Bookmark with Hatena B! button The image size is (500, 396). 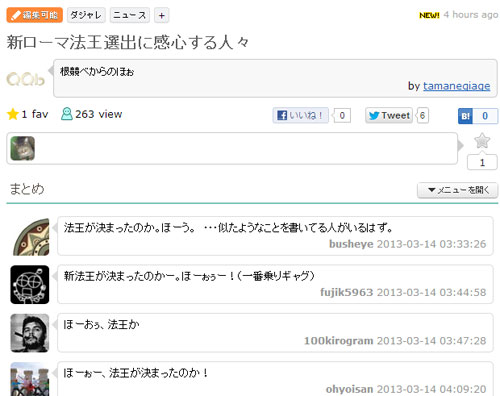[465, 116]
